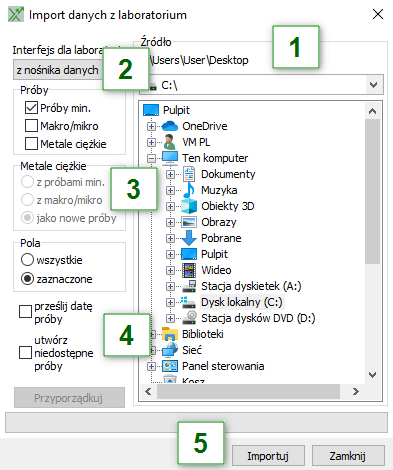Select the Dysk lokalny (C:) label
The height and width of the screenshot is (470, 393).
tap(242, 302)
